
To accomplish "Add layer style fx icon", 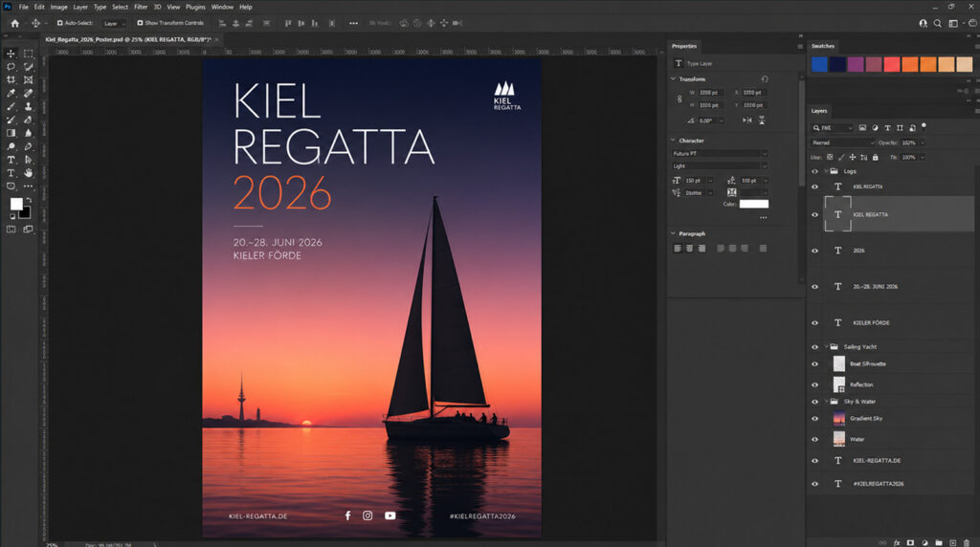I will click(897, 542).
